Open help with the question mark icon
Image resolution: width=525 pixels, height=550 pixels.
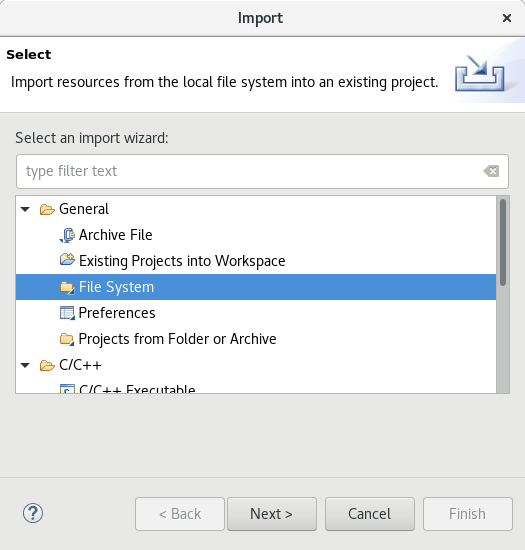point(33,514)
